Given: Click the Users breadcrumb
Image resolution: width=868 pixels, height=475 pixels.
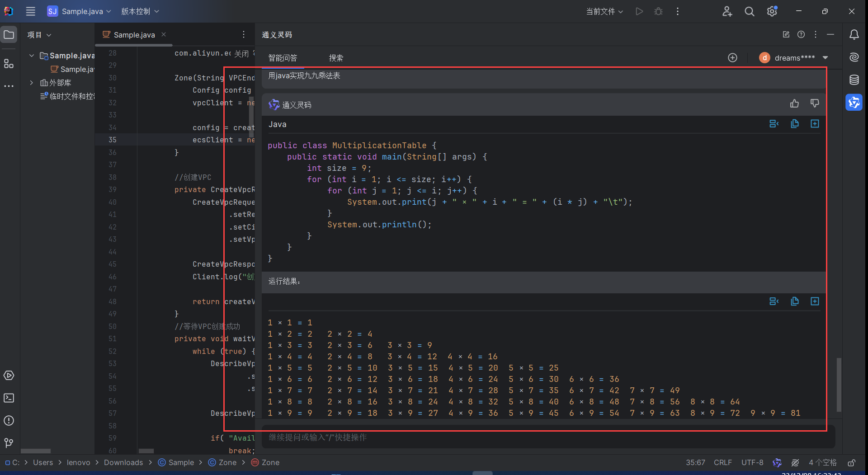Looking at the screenshot, I should point(43,462).
